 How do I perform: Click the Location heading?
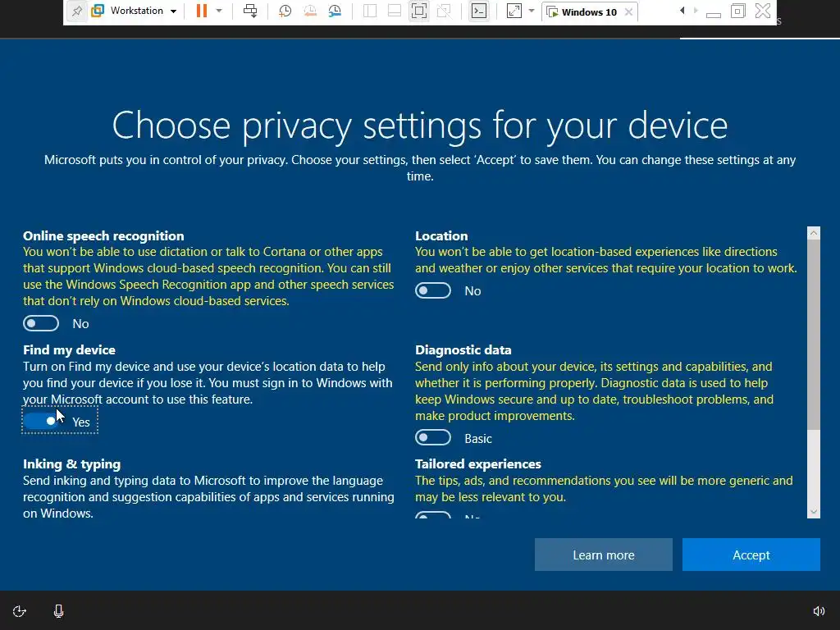point(441,235)
